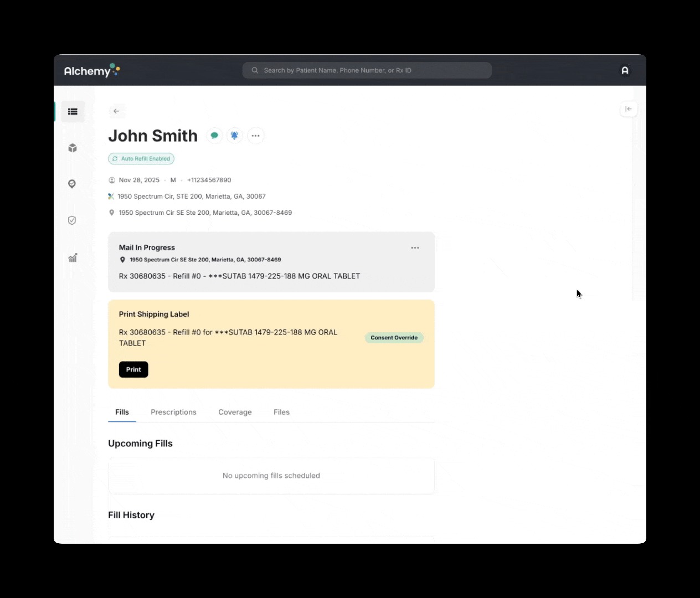Click 'No upcoming fills scheduled' message
The image size is (700, 598).
(x=271, y=476)
